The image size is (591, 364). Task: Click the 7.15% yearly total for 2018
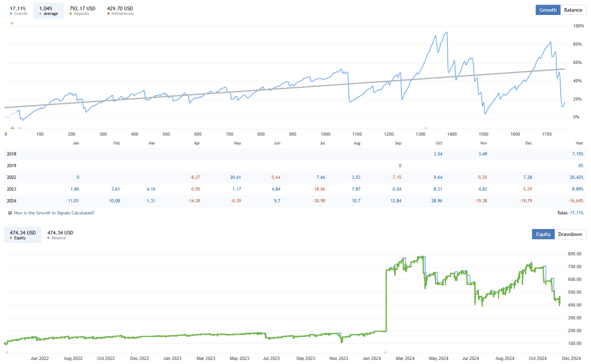click(x=578, y=153)
